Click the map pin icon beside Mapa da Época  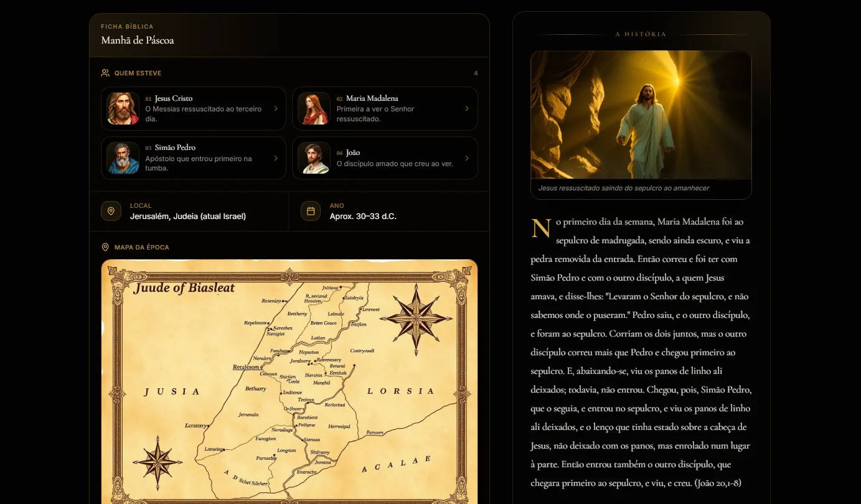105,247
